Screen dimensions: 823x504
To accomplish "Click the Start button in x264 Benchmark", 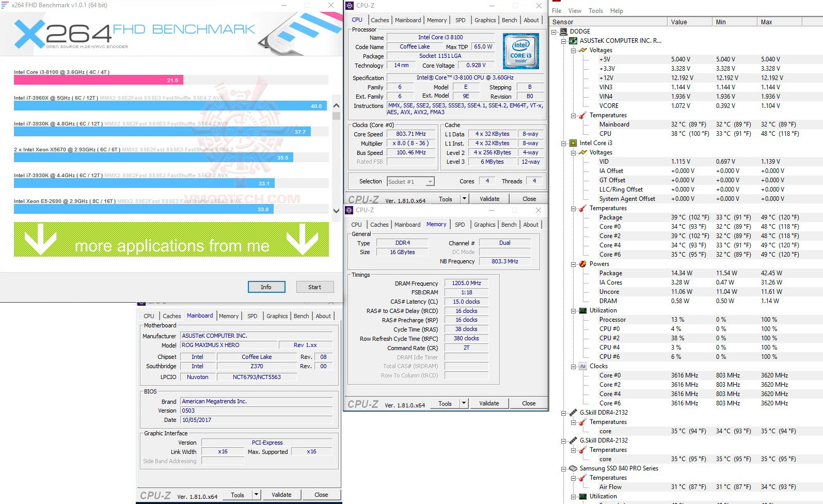I will click(x=315, y=287).
